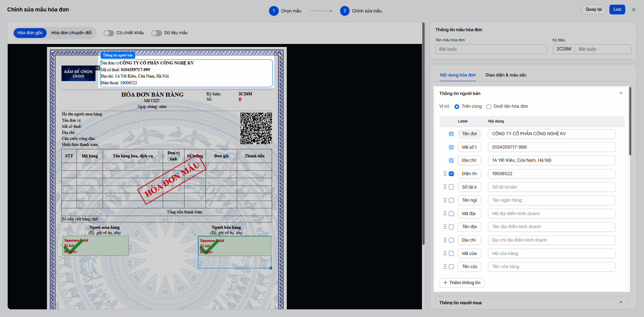This screenshot has width=644, height=317.
Task: Click Tên mẫu hóa đơn input field
Action: point(491,49)
